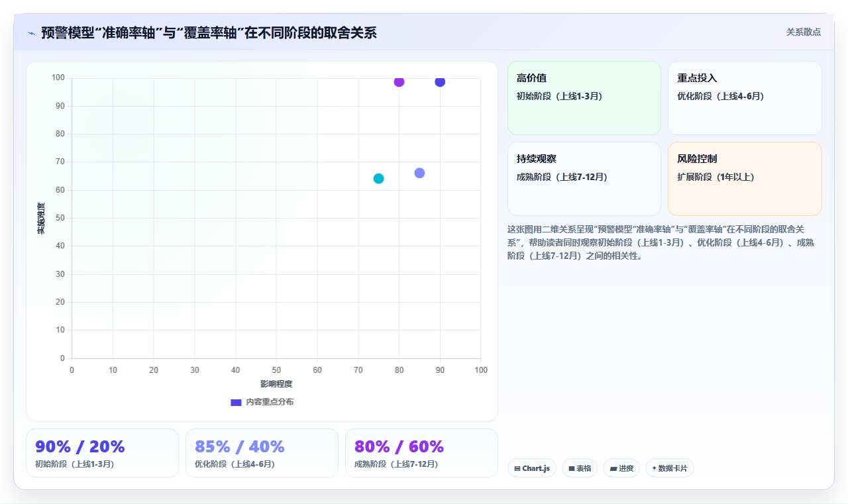This screenshot has height=504, width=848.
Task: Click the Chart.js tag chip
Action: click(532, 468)
